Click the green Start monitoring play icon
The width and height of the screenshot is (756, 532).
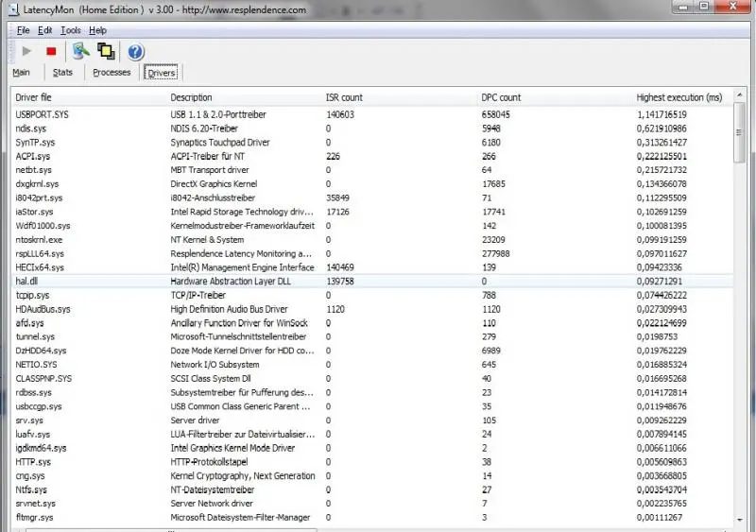pyautogui.click(x=26, y=51)
